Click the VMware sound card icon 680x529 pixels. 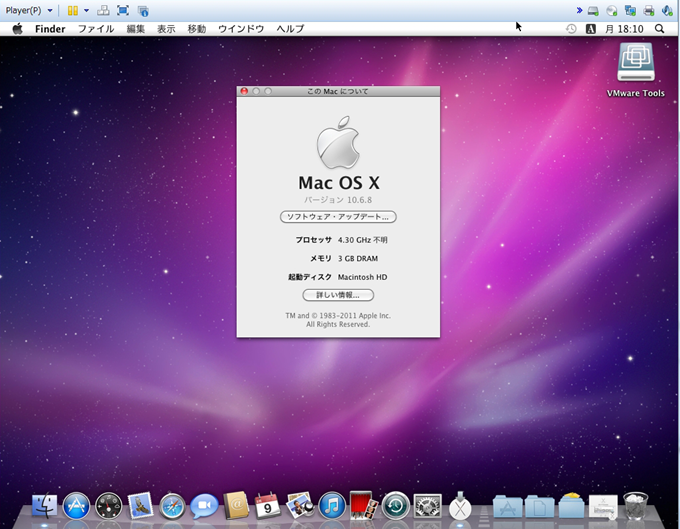tap(667, 10)
